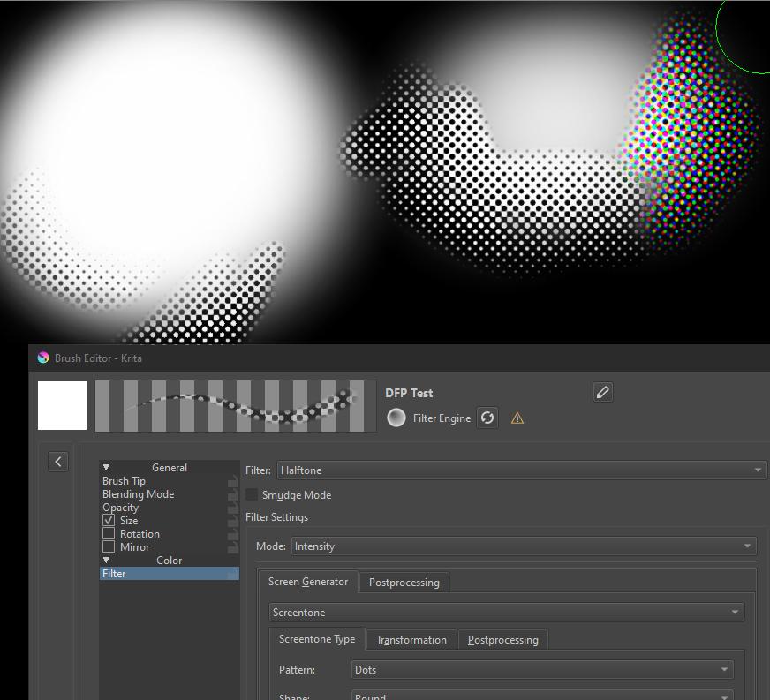Click the Krita logo in title bar
Viewport: 770px width, 700px height.
[43, 358]
